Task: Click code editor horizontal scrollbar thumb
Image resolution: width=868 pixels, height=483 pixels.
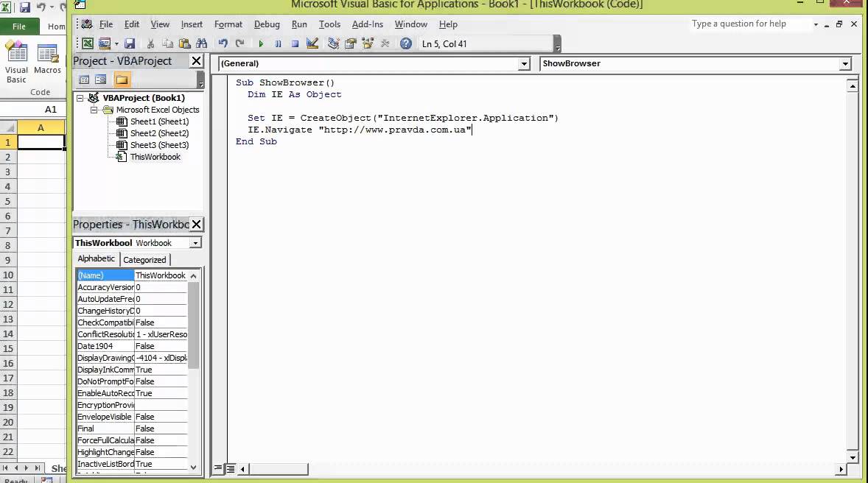Action: [x=278, y=468]
